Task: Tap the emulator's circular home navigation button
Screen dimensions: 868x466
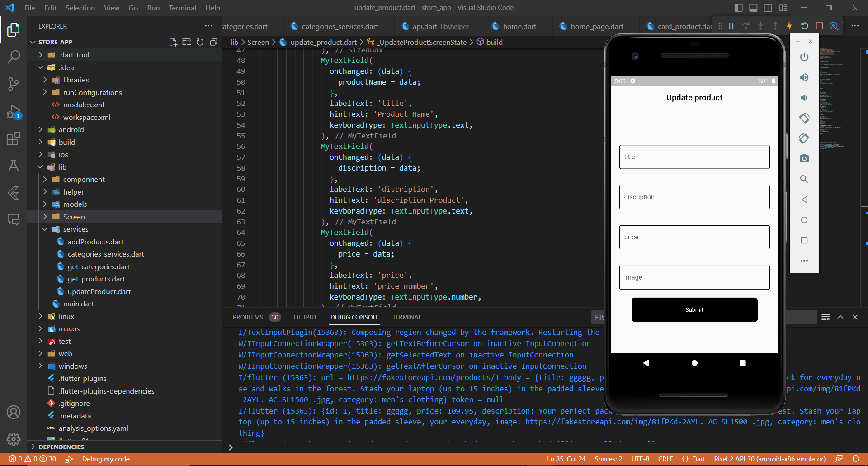Action: [694, 362]
